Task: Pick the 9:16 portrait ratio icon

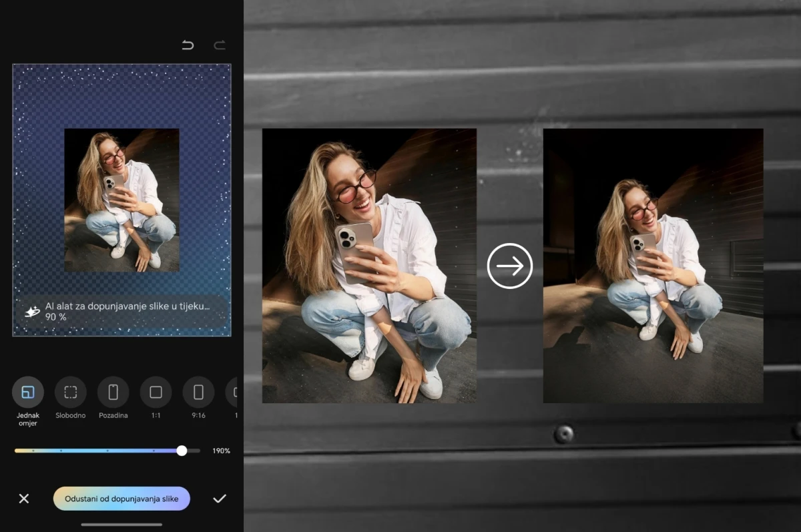Action: 198,392
